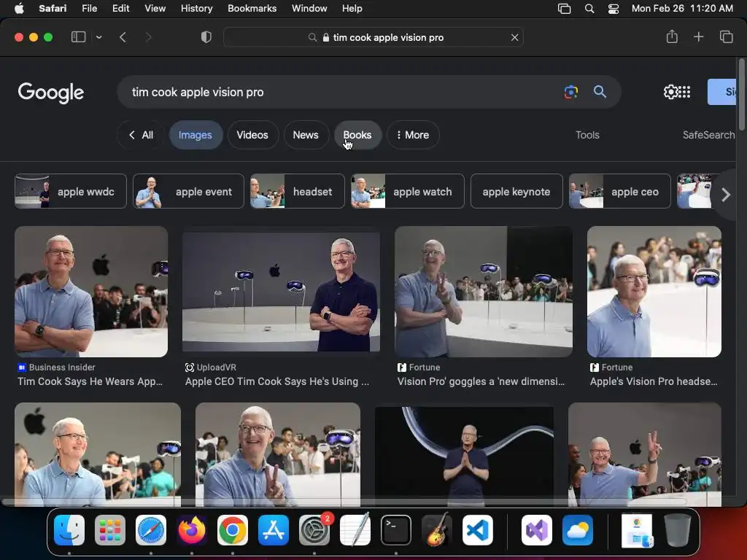Open the UploadVR image thumbnail
Screen dimensions: 747x560
[x=281, y=292]
